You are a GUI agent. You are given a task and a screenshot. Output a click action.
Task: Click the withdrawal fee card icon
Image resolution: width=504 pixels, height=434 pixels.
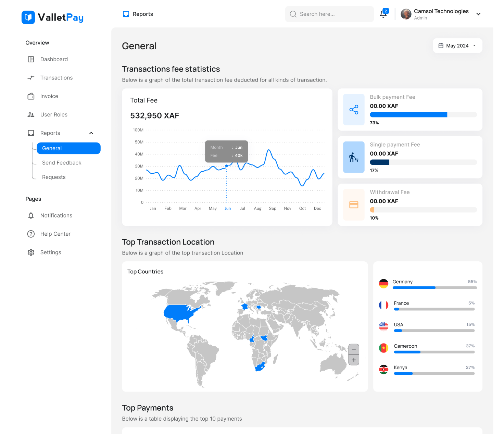click(x=354, y=204)
